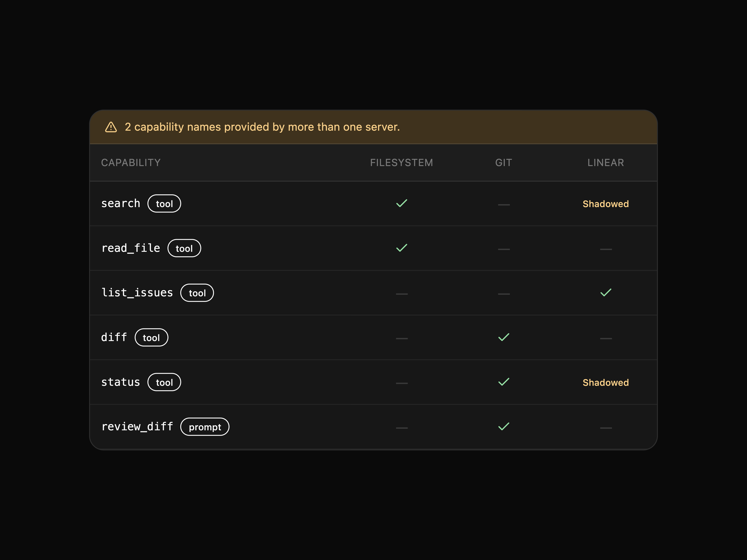The image size is (747, 560).
Task: Click the tool badge next to search
Action: click(164, 204)
